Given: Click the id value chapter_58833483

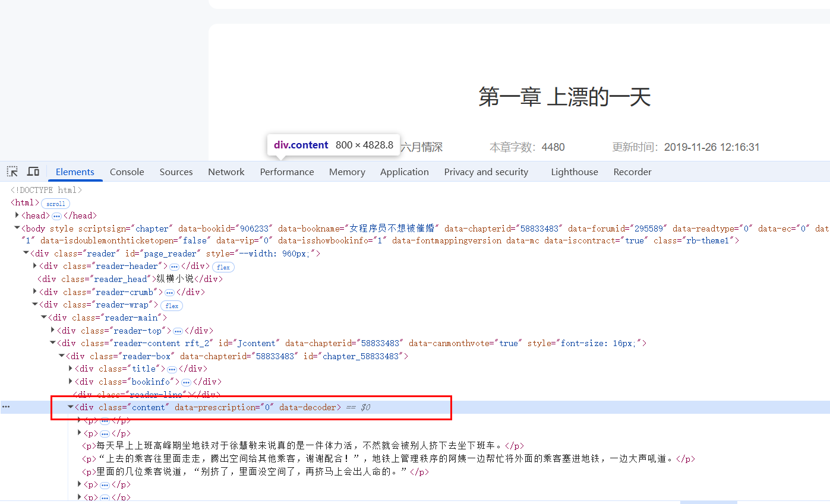Looking at the screenshot, I should pos(362,356).
